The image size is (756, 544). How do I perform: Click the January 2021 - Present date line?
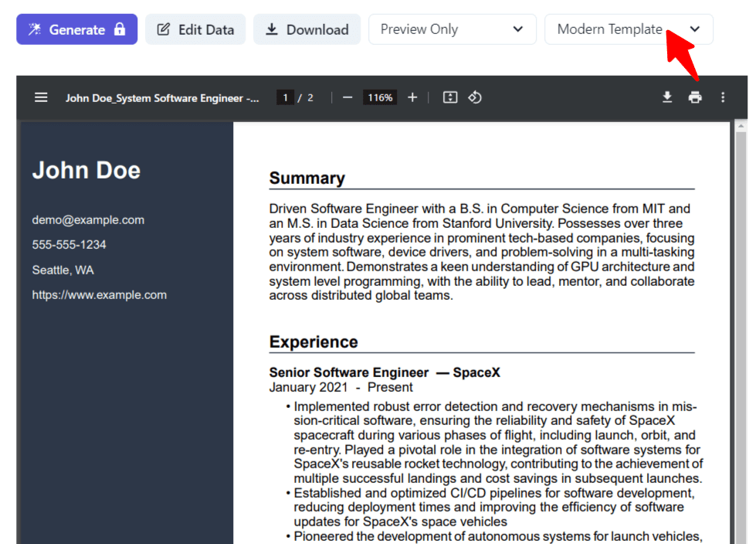tap(341, 387)
